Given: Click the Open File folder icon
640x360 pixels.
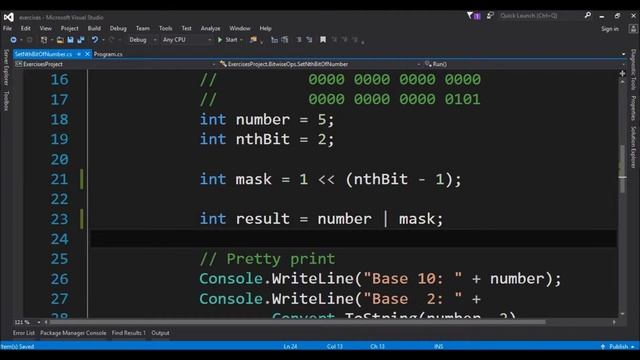Looking at the screenshot, I should [x=60, y=40].
